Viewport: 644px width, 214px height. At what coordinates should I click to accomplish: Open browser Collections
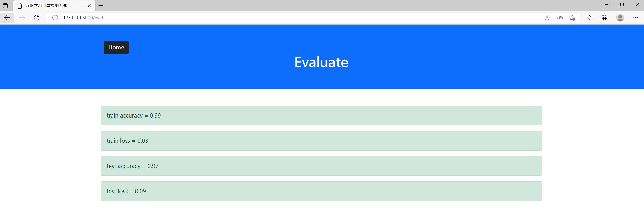click(x=605, y=18)
